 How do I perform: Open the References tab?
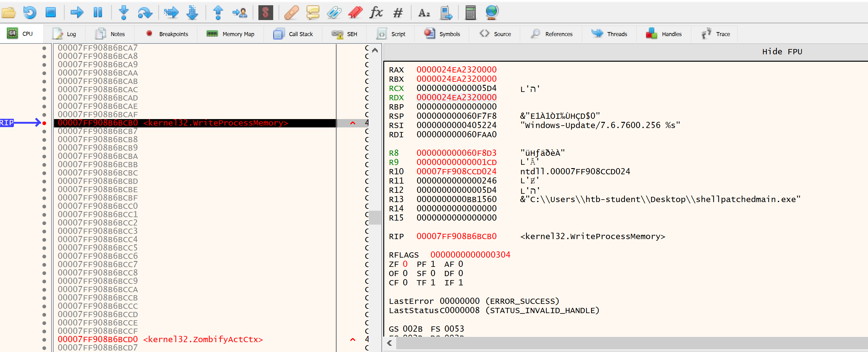pyautogui.click(x=552, y=34)
